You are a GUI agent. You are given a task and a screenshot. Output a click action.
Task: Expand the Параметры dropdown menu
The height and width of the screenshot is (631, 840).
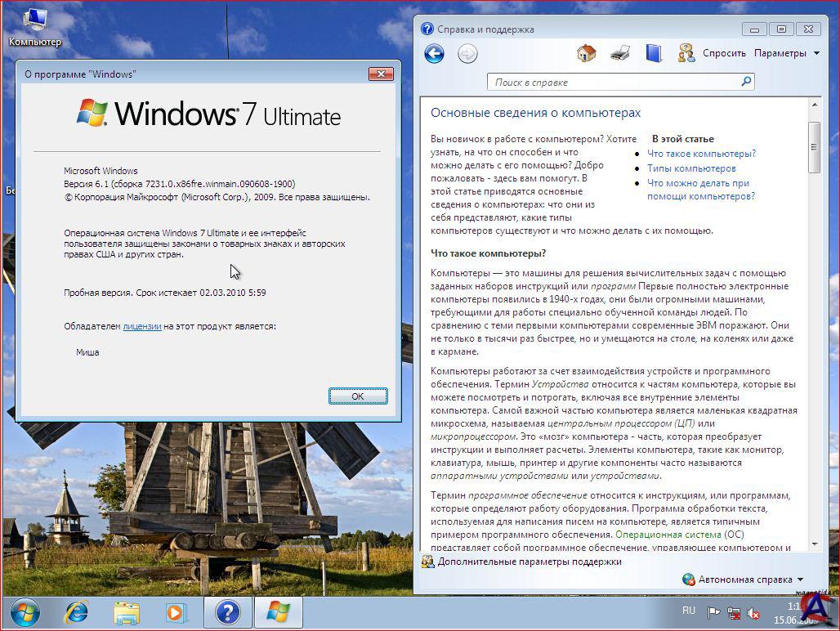tap(786, 53)
